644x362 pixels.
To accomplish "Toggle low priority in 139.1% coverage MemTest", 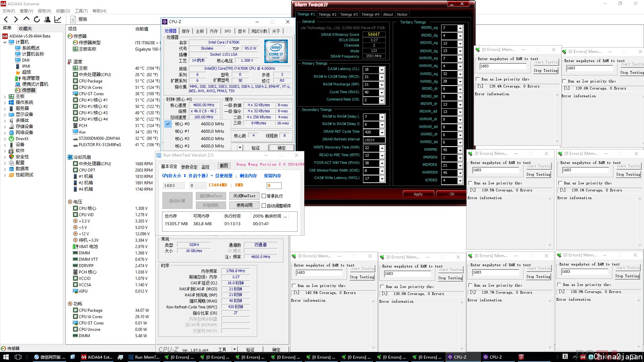I will [x=560, y=183].
